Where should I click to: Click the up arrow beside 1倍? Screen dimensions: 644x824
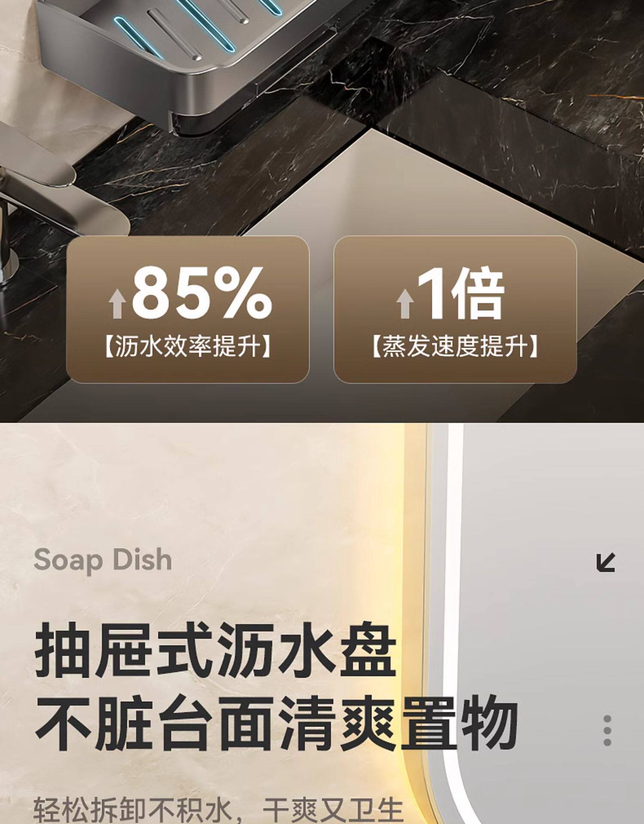404,303
